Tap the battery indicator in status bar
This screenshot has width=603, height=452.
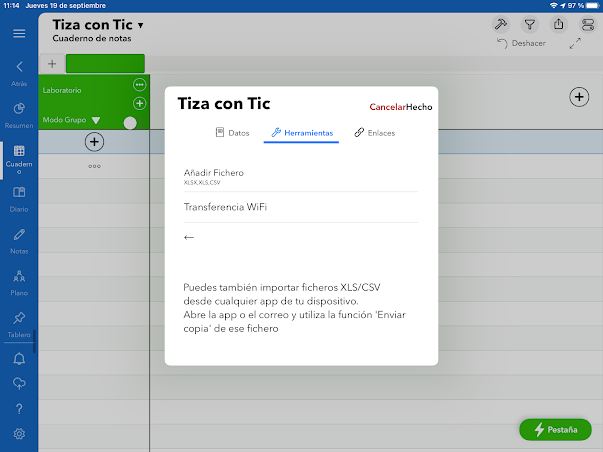(x=592, y=5)
